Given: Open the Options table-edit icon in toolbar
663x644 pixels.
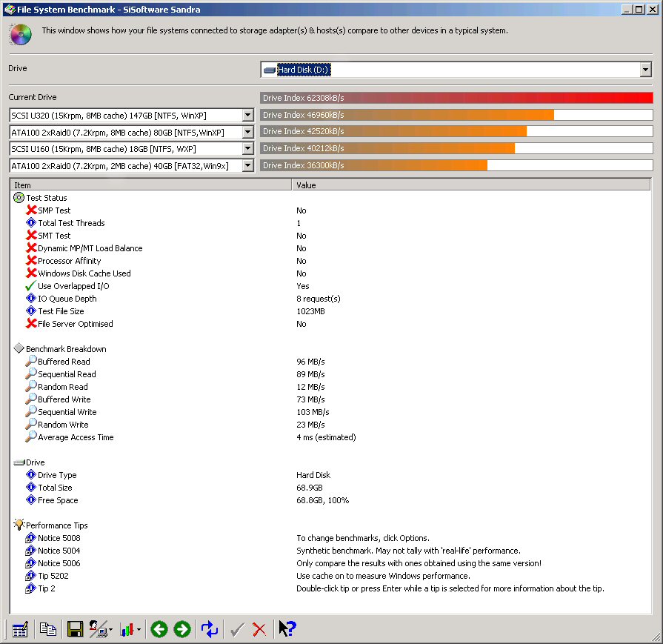Looking at the screenshot, I should [x=20, y=629].
